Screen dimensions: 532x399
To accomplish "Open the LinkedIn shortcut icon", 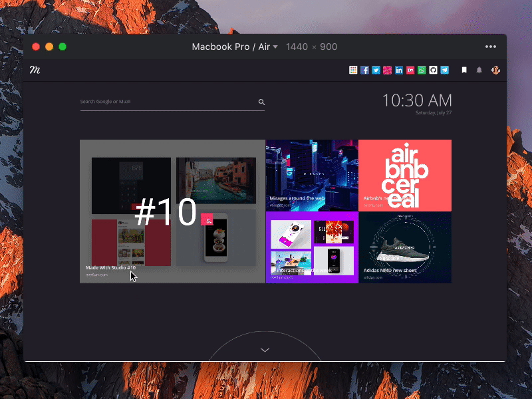I will pos(399,69).
